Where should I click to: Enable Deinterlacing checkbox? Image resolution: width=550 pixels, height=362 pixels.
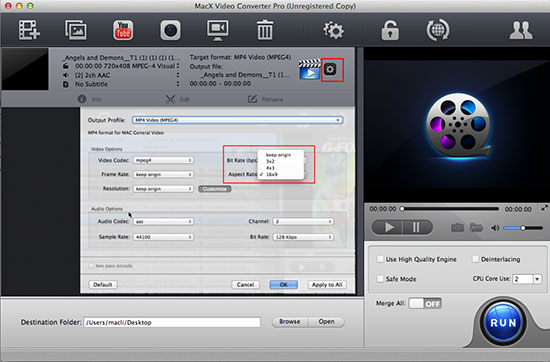coord(475,259)
